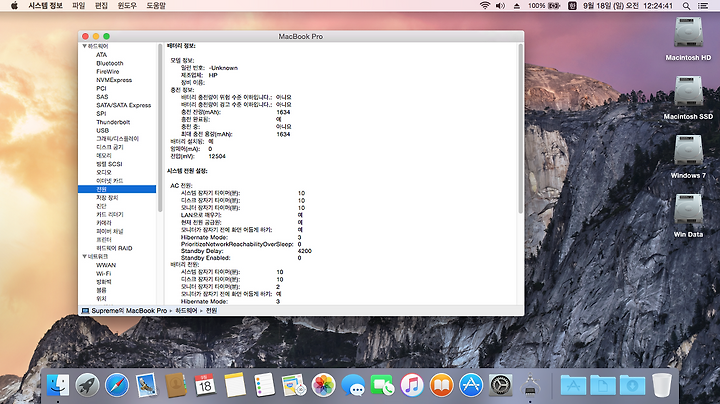Click Supreme의 MacBook Pro in path bar
Screen dimensions: 720x404
(x=124, y=311)
